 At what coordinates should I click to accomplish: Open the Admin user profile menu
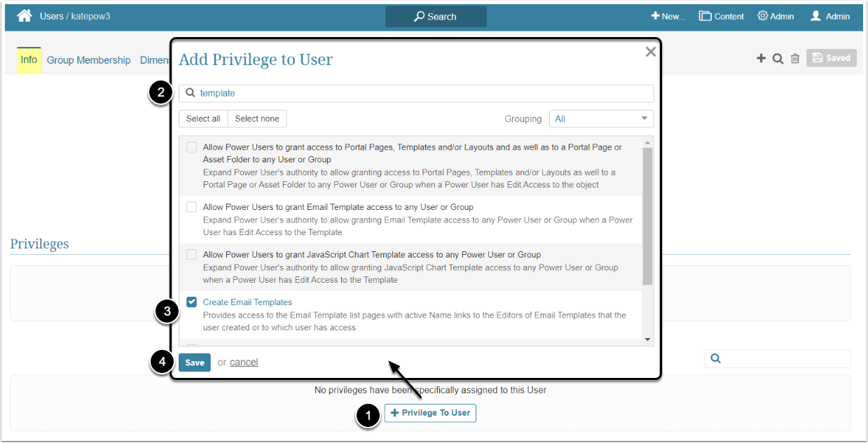(830, 16)
